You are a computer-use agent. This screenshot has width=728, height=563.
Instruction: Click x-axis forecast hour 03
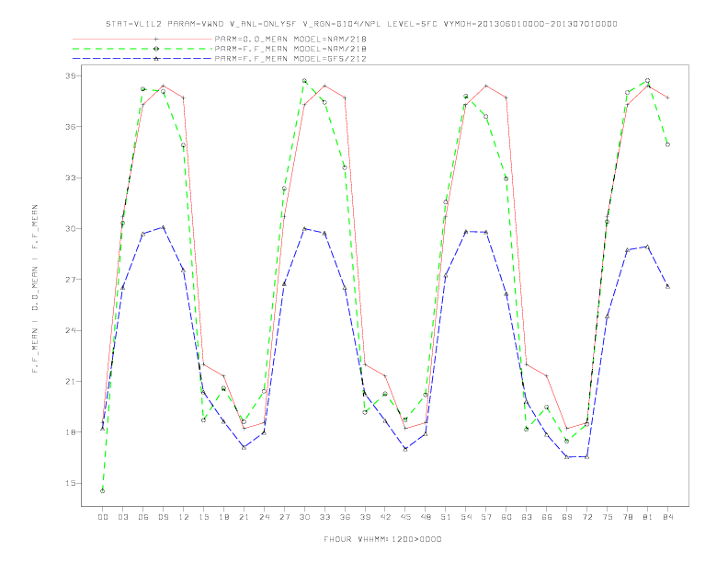[x=122, y=517]
